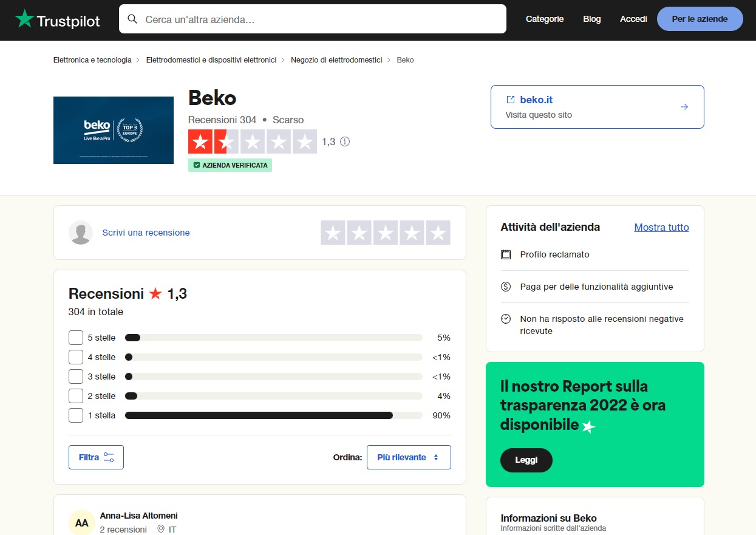This screenshot has width=756, height=535.
Task: Click the beko.it Visita questo sito card
Action: point(598,107)
